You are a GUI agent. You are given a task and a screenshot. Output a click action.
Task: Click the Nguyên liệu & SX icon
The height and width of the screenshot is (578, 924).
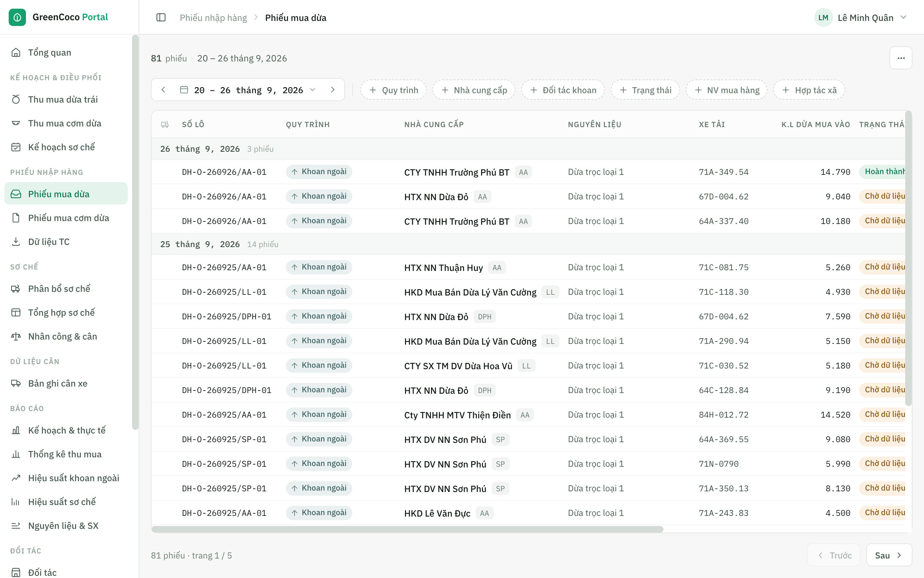point(16,526)
